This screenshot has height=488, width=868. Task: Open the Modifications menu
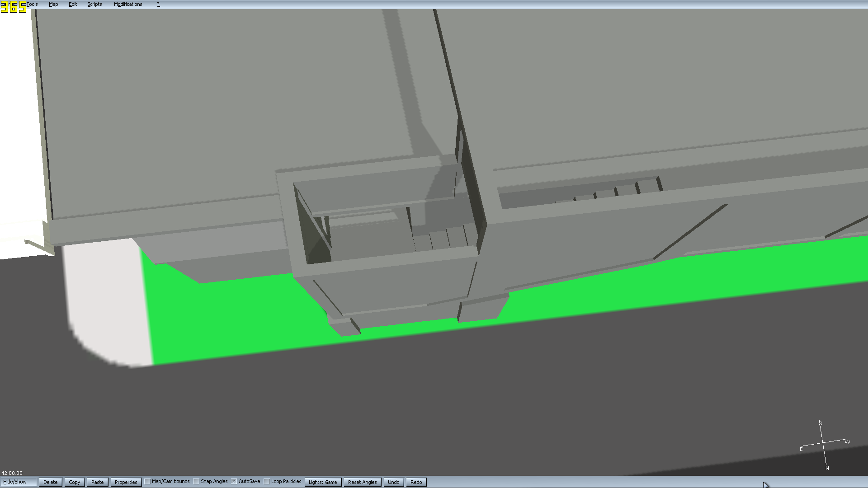[x=128, y=4]
